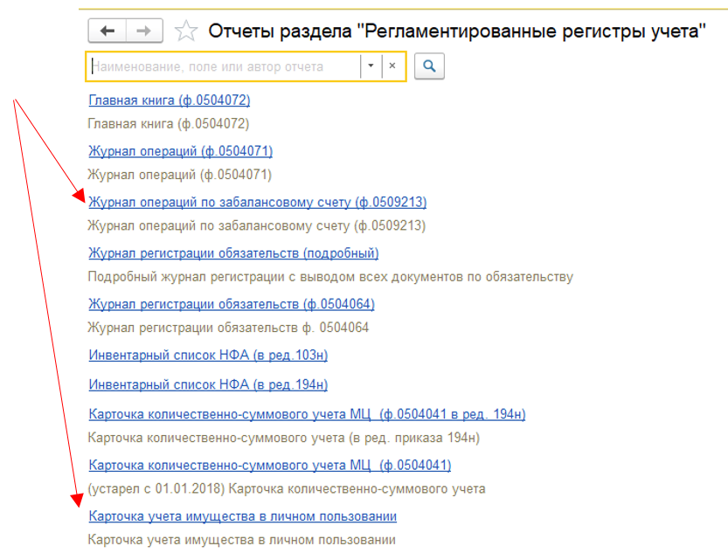Open Главная книга (ф.0504072) report
Image resolution: width=728 pixels, height=560 pixels.
170,100
